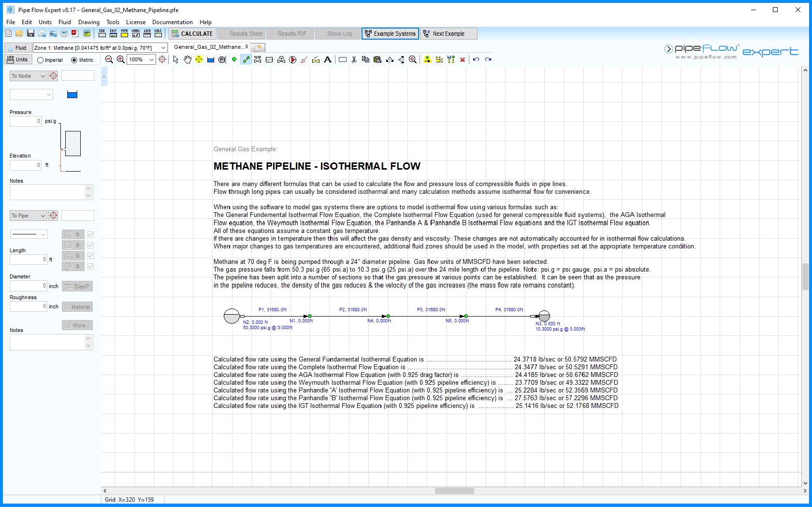This screenshot has height=507, width=812.
Task: Zoom out of the drawing
Action: (x=109, y=59)
